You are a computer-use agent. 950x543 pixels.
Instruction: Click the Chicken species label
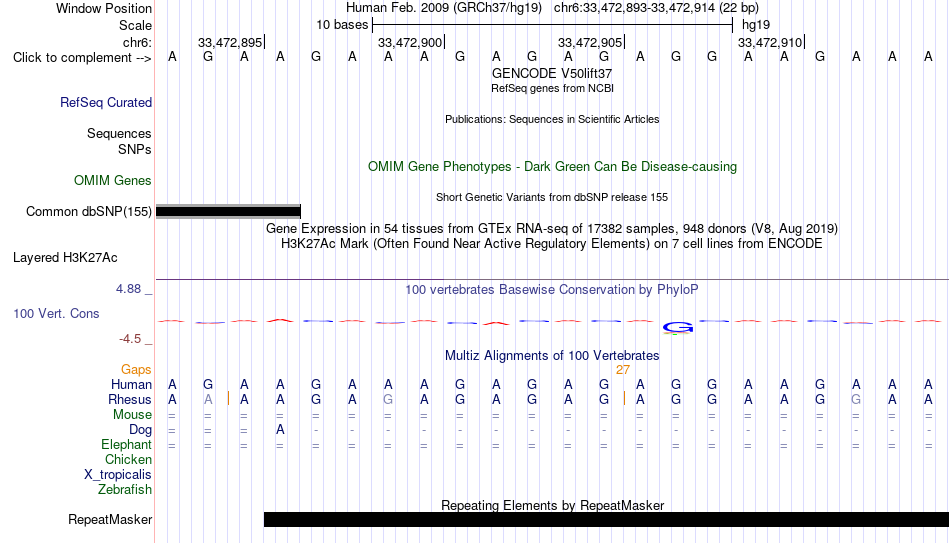[x=128, y=460]
